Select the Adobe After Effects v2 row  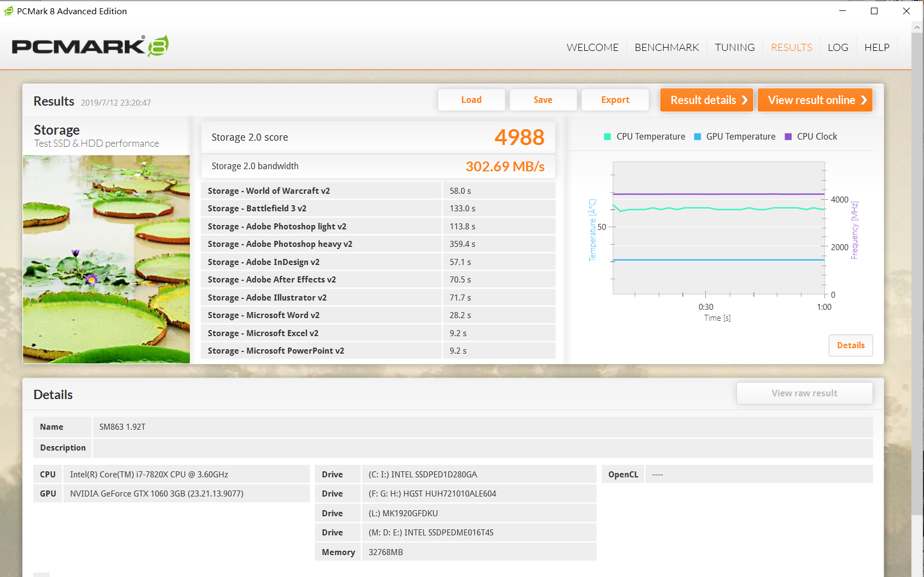(378, 280)
